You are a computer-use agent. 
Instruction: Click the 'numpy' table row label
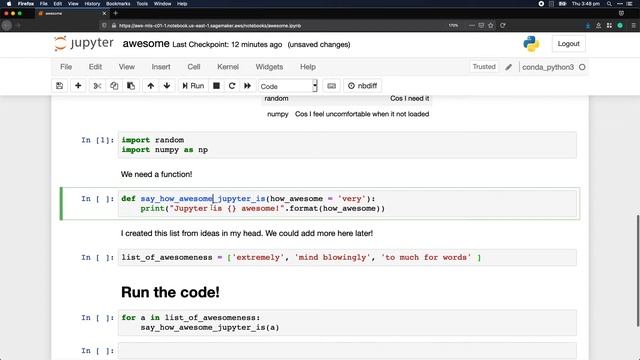(278, 114)
